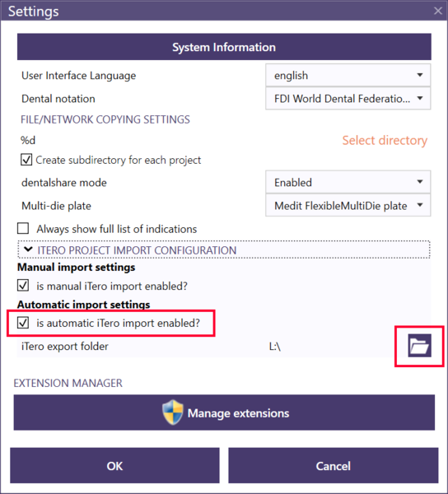Click the dropdown arrow next to english

click(x=420, y=75)
